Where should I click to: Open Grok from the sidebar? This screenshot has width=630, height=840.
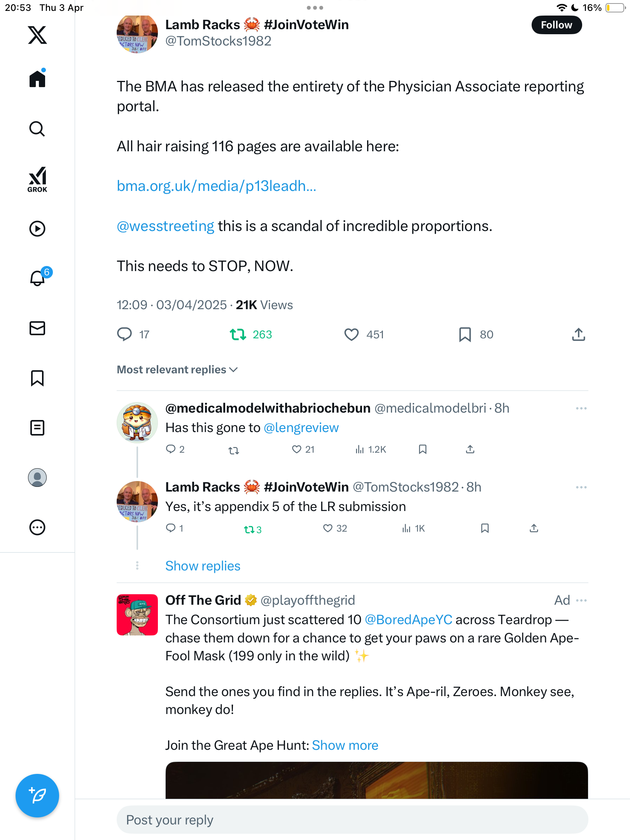[37, 179]
